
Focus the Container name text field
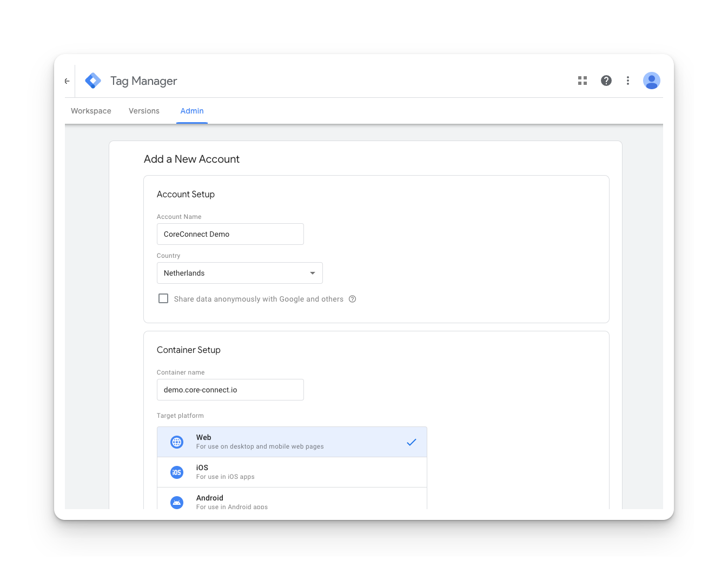pyautogui.click(x=230, y=390)
